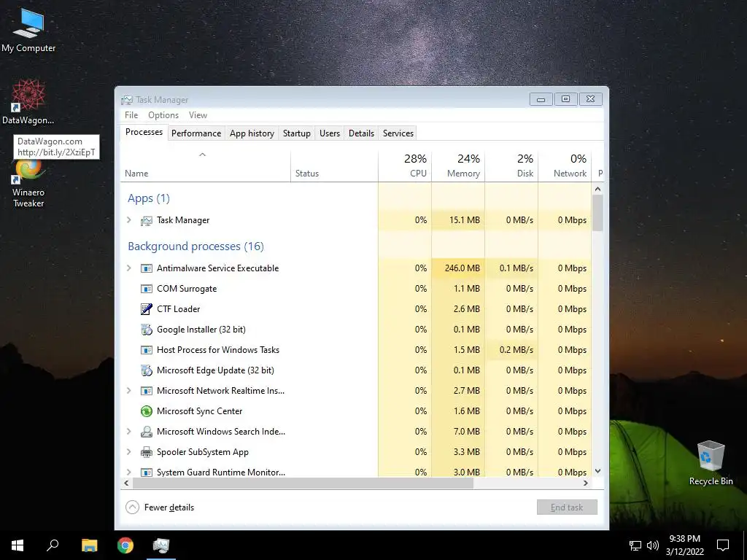Sort by CPU usage column header

pos(405,166)
